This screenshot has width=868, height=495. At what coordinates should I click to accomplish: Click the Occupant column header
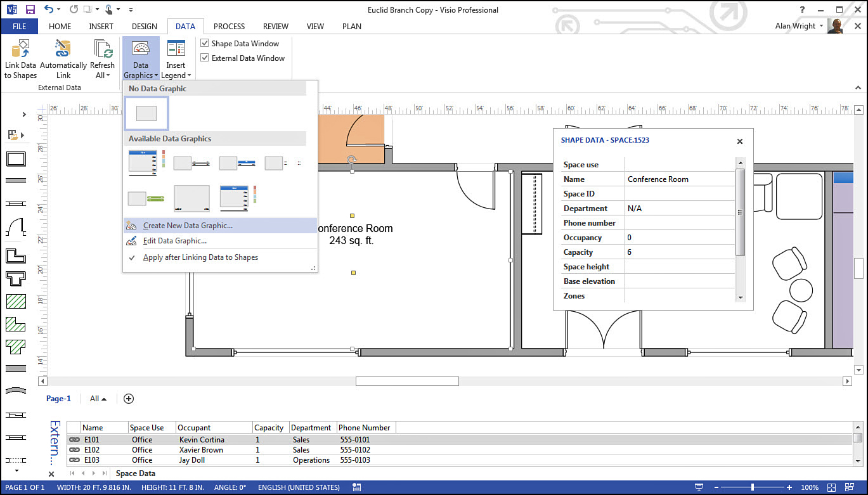pos(214,428)
